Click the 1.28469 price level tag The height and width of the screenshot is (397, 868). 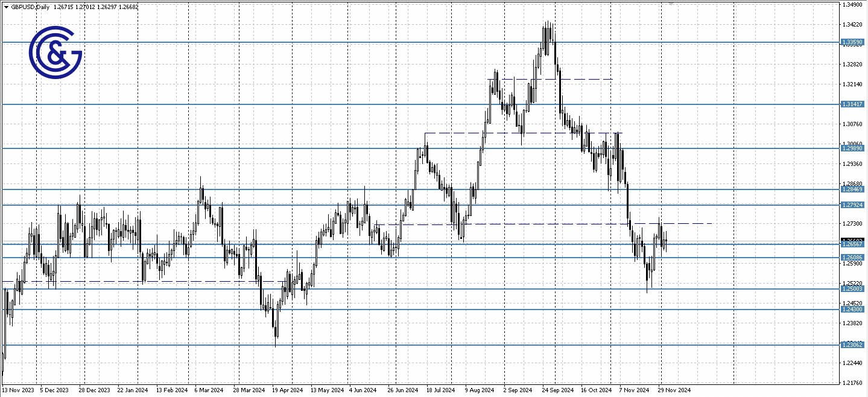(x=852, y=189)
